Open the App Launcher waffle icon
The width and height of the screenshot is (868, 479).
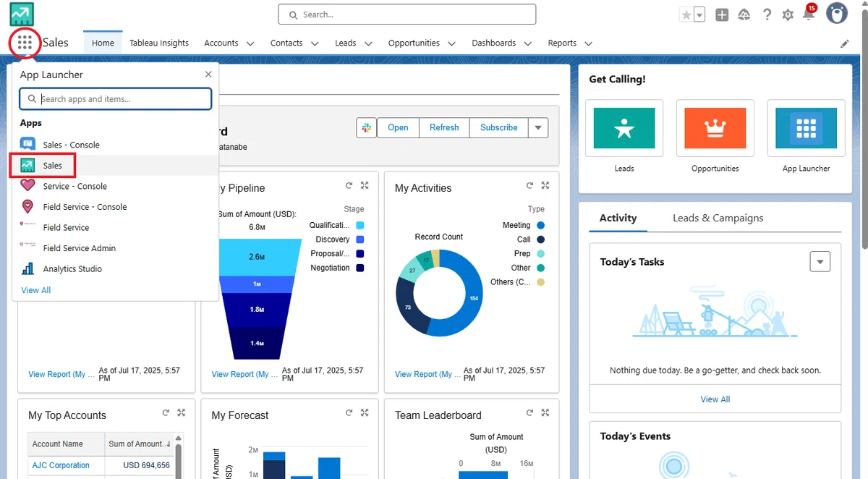[x=25, y=43]
